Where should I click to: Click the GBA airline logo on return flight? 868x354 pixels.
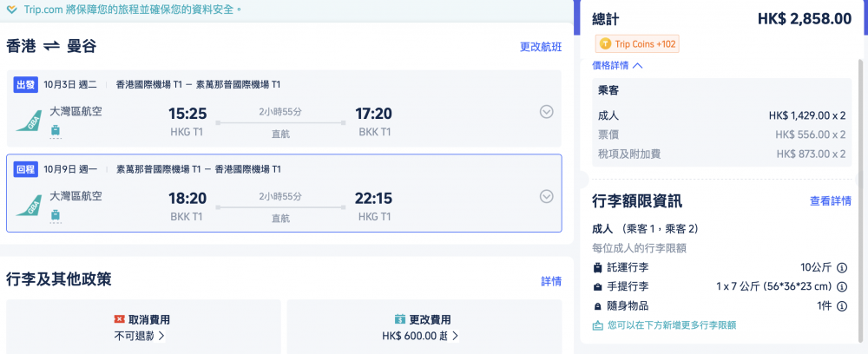[29, 206]
